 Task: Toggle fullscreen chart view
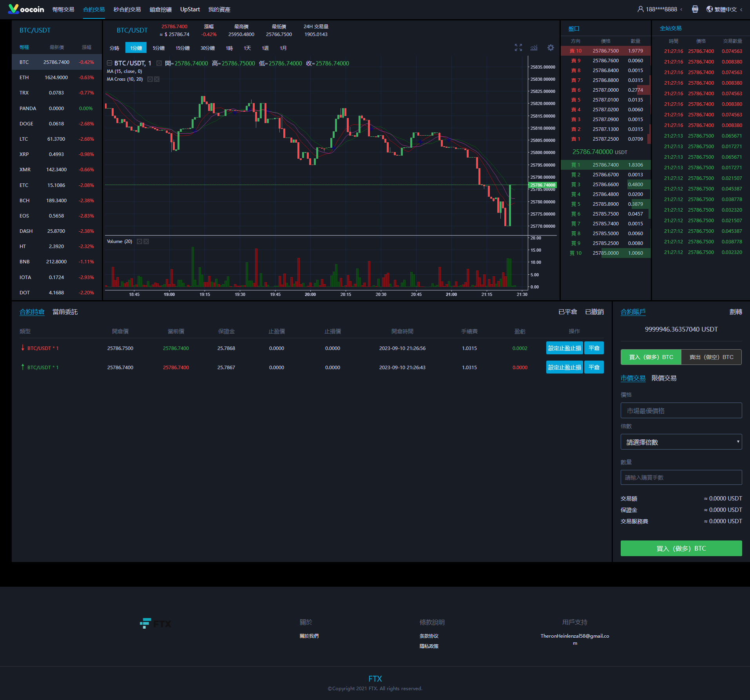coord(518,47)
